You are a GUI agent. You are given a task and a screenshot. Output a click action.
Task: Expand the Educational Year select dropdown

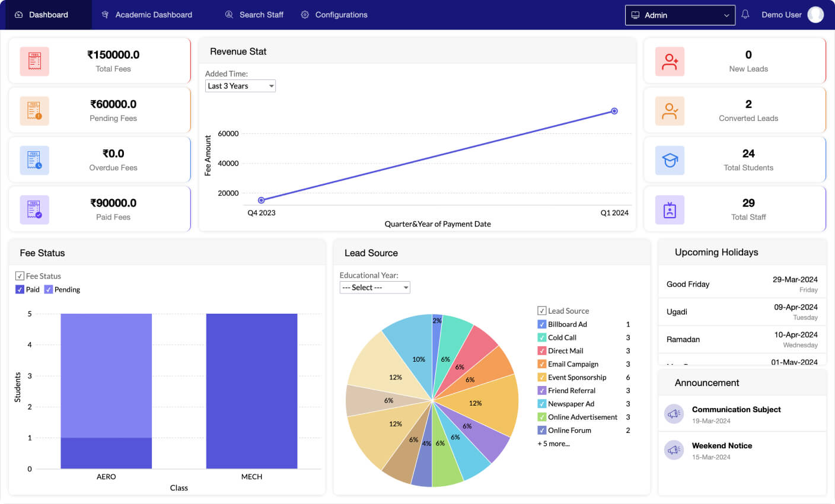click(x=375, y=288)
